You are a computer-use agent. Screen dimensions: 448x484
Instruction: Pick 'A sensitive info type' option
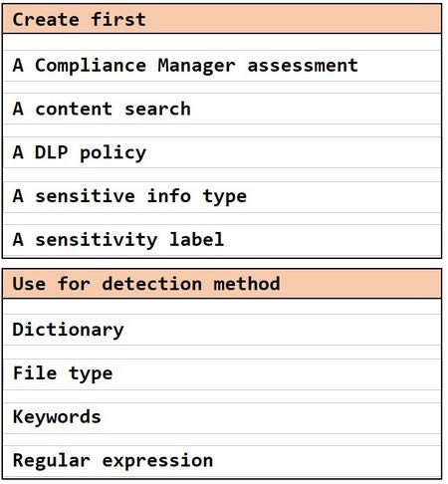(x=222, y=196)
